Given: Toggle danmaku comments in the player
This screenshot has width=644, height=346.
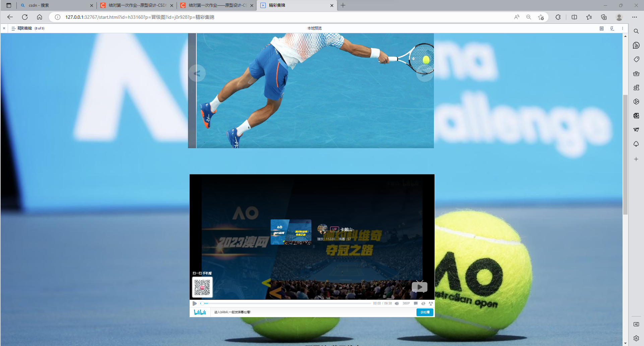Looking at the screenshot, I should coord(416,303).
